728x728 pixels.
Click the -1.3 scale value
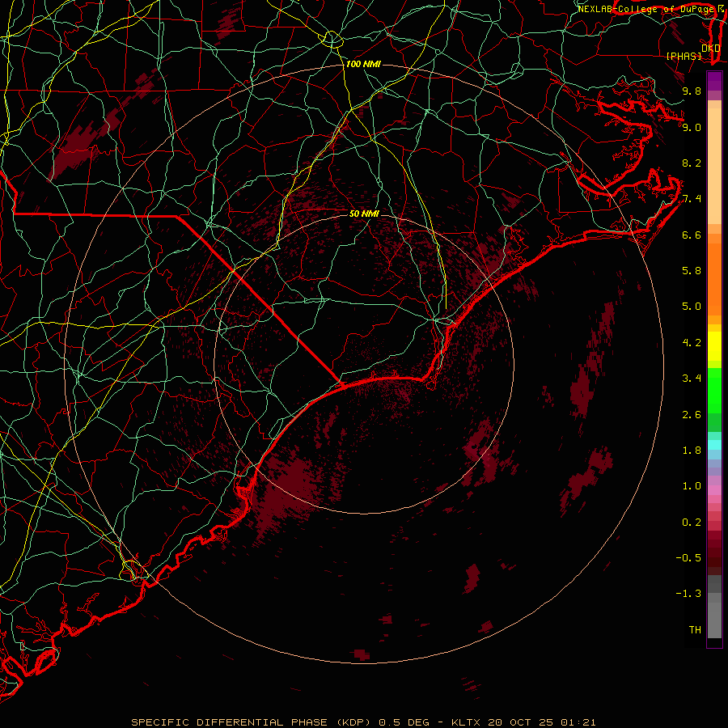coord(688,594)
